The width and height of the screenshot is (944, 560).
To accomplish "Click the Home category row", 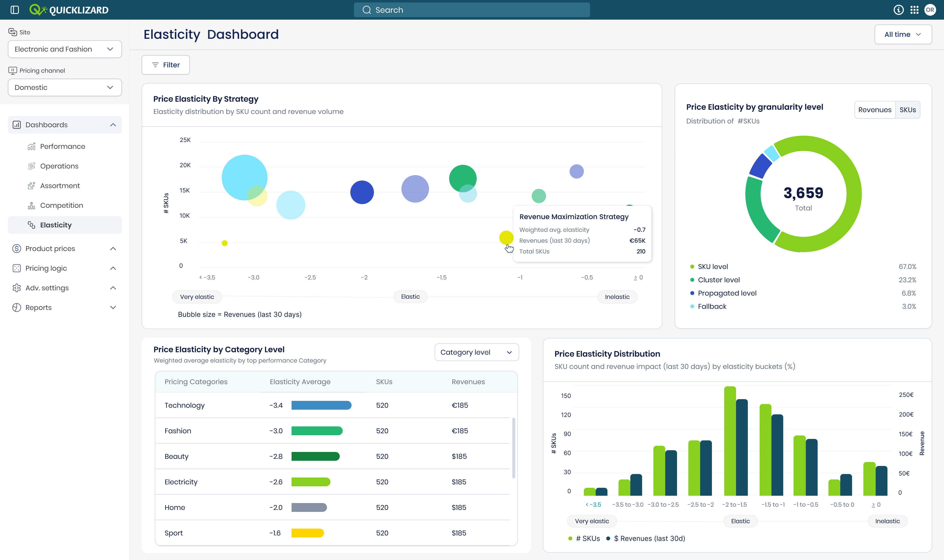I will coord(332,507).
